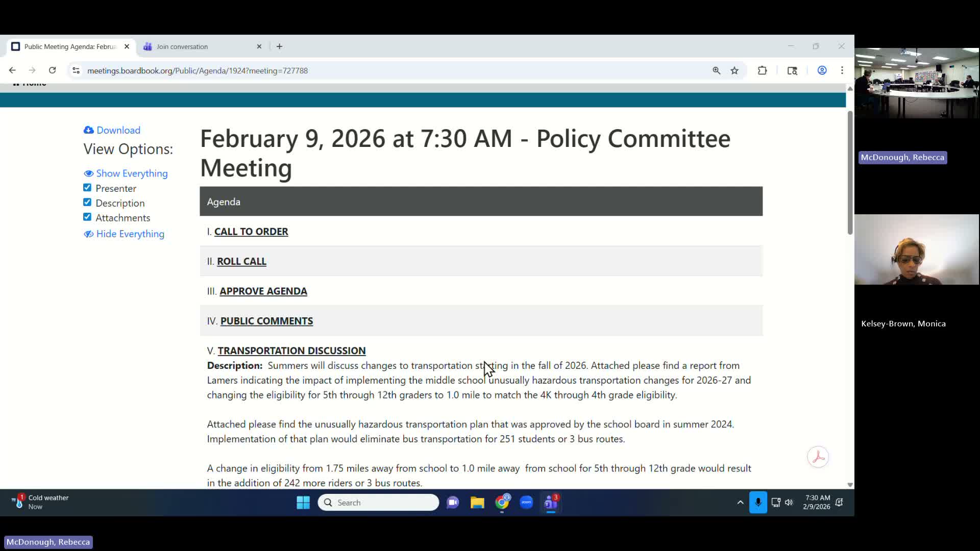Click the floating Adobe PDF icon
The image size is (980, 551).
click(x=818, y=457)
